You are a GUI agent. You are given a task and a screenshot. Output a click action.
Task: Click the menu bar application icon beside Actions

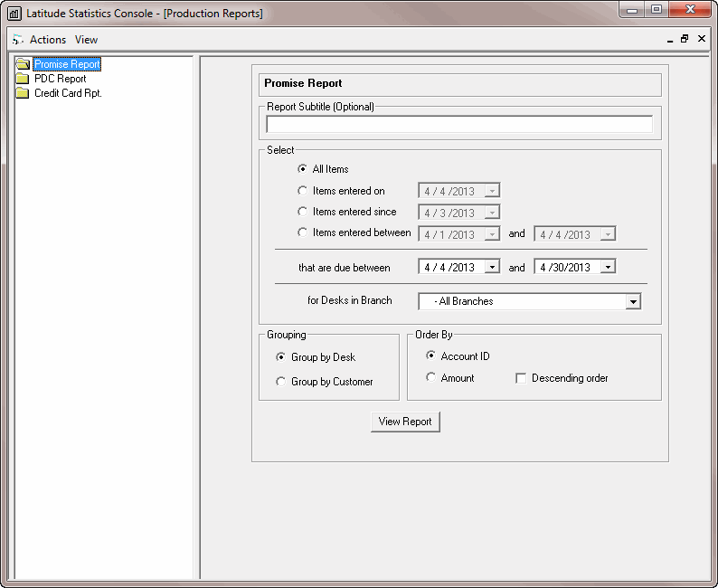coord(17,40)
